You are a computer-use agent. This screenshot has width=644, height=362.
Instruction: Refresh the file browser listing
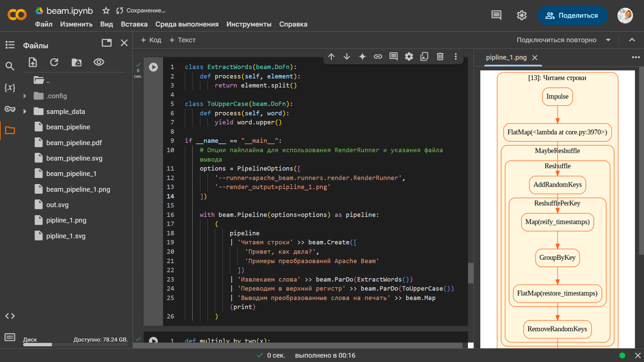coord(54,62)
